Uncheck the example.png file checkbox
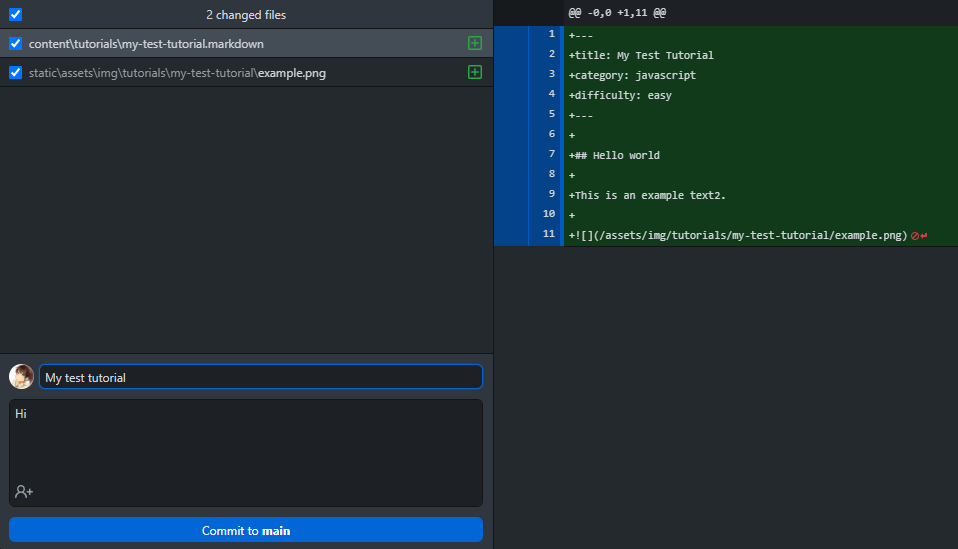The height and width of the screenshot is (549, 958). click(x=15, y=72)
